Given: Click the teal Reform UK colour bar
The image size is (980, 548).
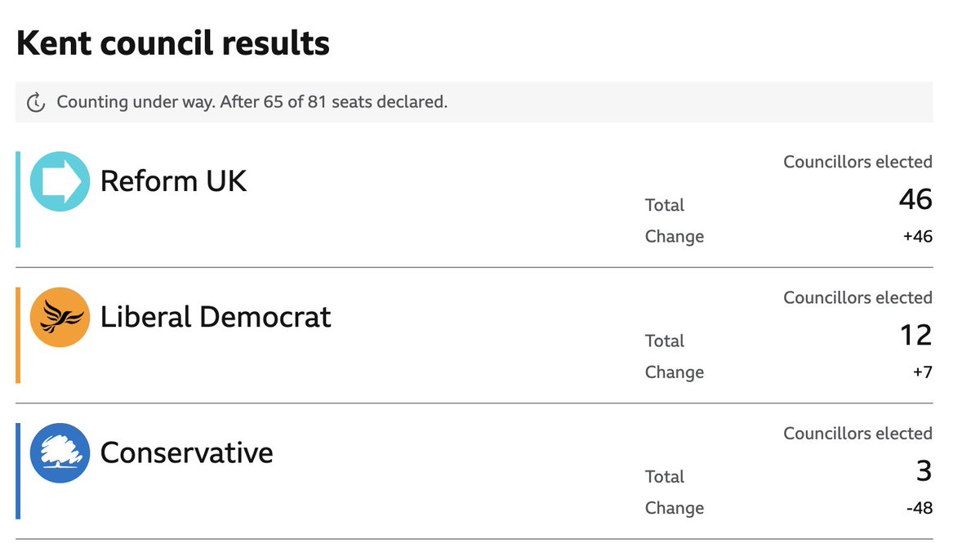Looking at the screenshot, I should tap(18, 198).
